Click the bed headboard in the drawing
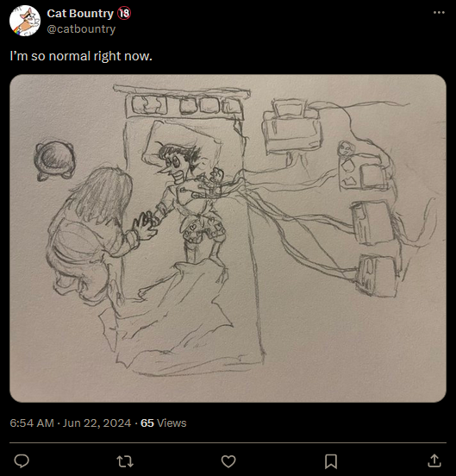This screenshot has height=476, width=456. pos(182,102)
